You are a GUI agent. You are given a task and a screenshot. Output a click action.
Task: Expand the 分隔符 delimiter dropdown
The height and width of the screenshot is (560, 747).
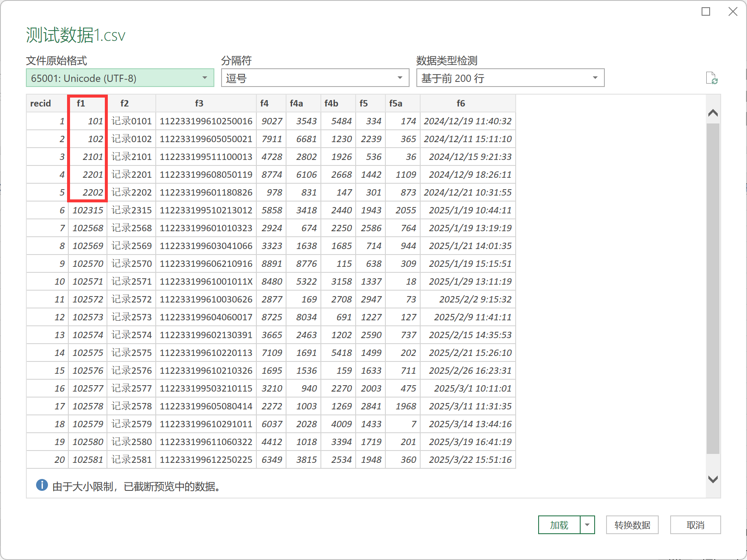tap(315, 78)
